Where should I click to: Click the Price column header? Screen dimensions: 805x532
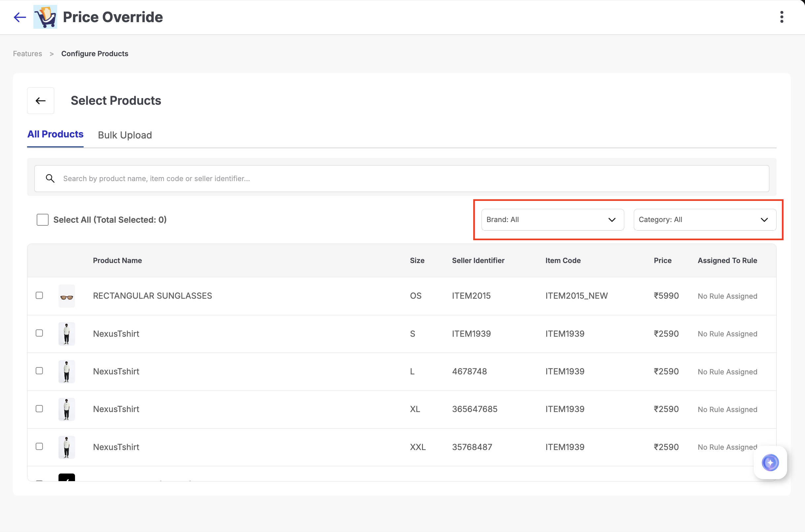663,260
